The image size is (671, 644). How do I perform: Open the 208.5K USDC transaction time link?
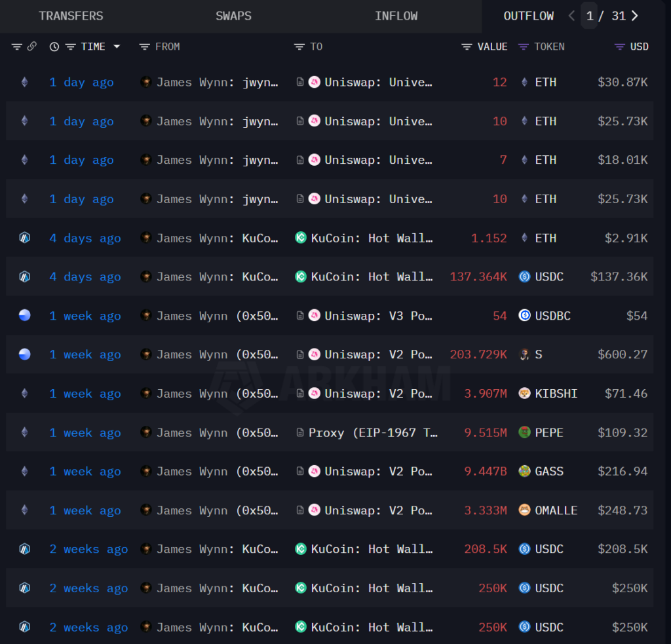[88, 549]
